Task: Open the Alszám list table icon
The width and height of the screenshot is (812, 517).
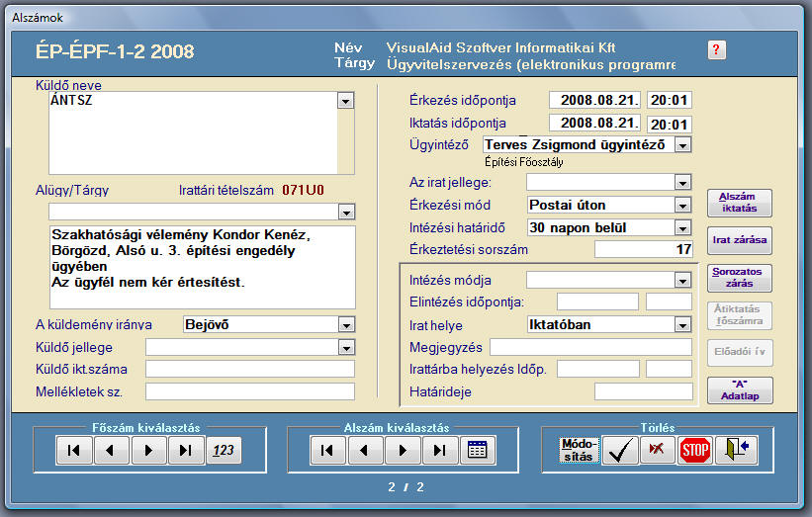Action: 477,450
